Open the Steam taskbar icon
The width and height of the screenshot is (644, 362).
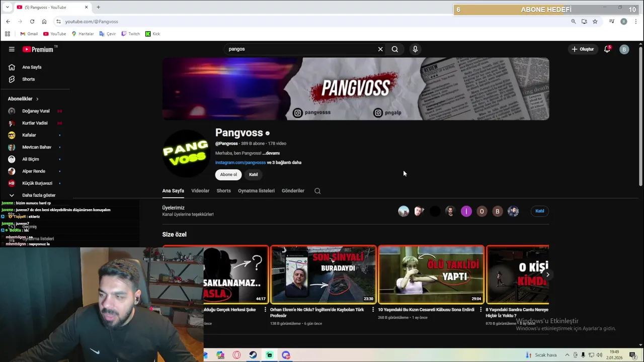(x=253, y=355)
